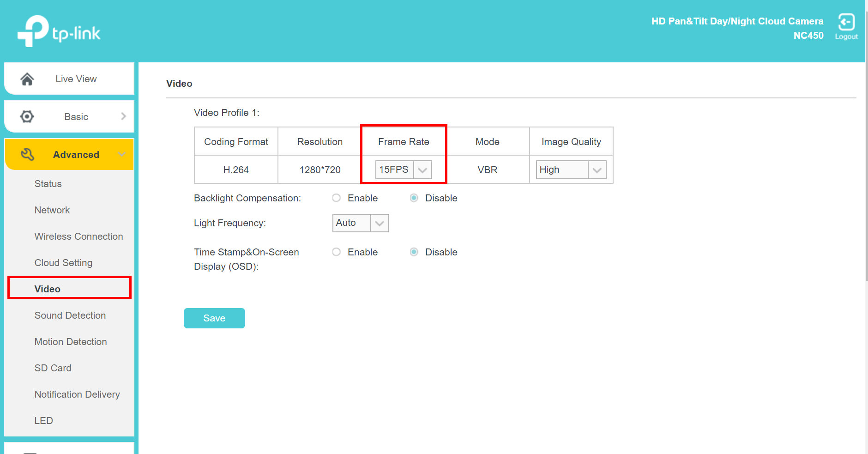Open the Image Quality dropdown
868x454 pixels.
pos(571,169)
